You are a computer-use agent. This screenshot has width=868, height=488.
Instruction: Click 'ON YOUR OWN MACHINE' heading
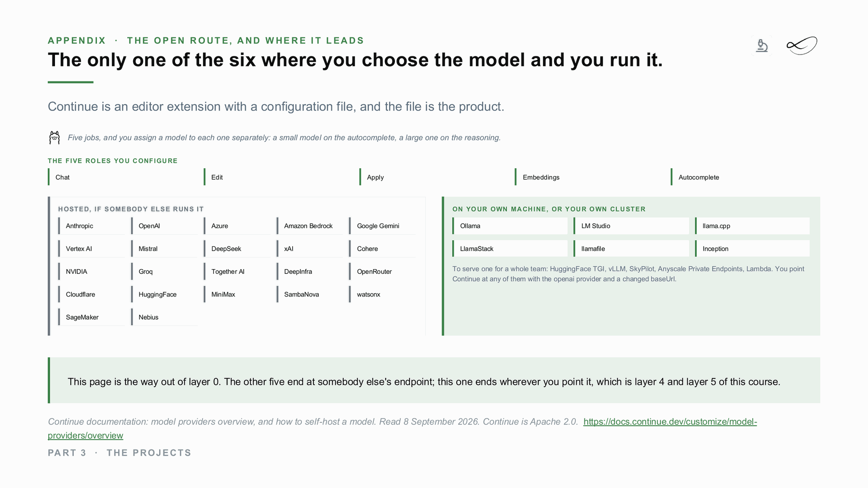pyautogui.click(x=549, y=209)
